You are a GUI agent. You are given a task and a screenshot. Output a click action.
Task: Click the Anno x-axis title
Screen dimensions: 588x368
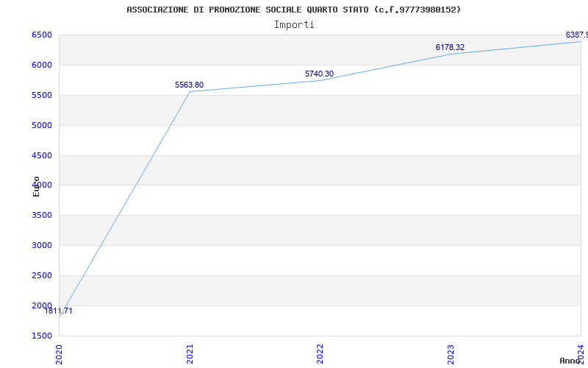(x=571, y=361)
